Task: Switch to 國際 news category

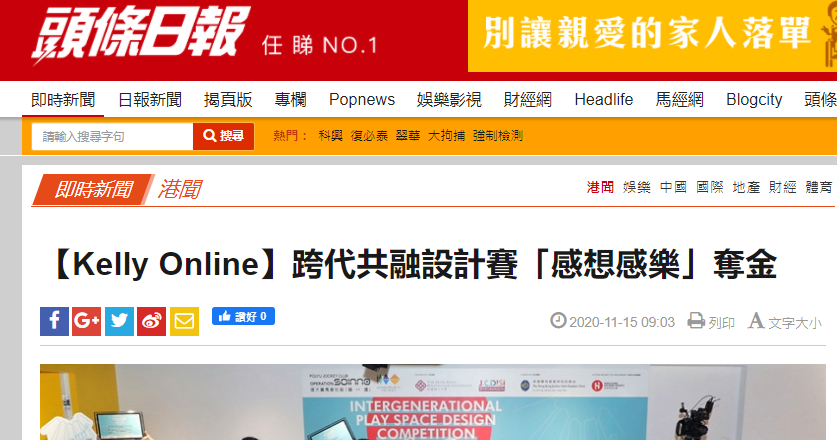Action: tap(709, 187)
